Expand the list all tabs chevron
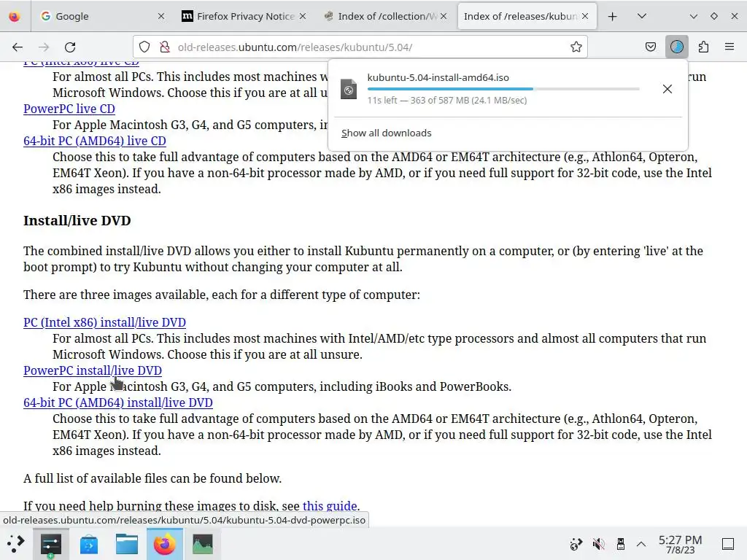Screen dimensions: 747x560 642,16
